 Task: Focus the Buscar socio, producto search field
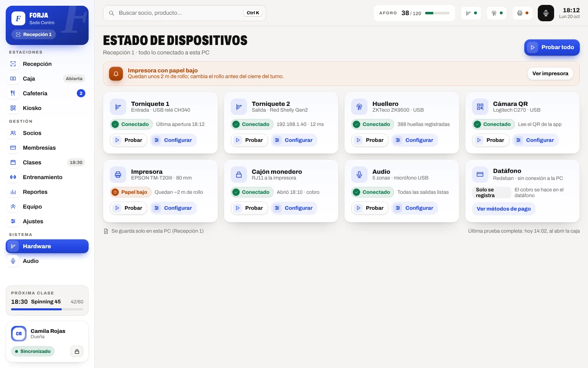[185, 13]
